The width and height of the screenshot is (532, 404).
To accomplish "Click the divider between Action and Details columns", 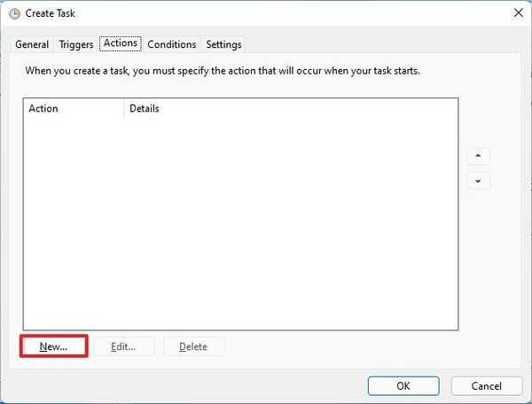I will tap(124, 109).
